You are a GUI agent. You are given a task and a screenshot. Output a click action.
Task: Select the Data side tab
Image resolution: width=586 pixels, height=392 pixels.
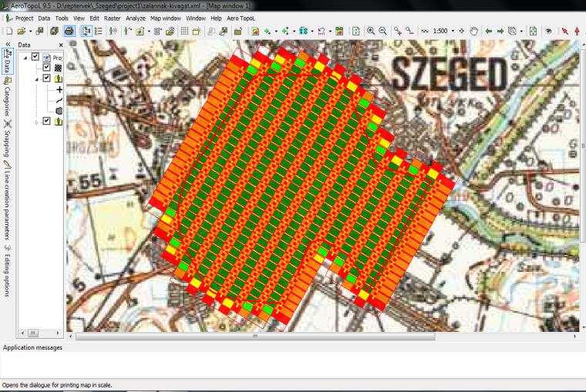[8, 62]
